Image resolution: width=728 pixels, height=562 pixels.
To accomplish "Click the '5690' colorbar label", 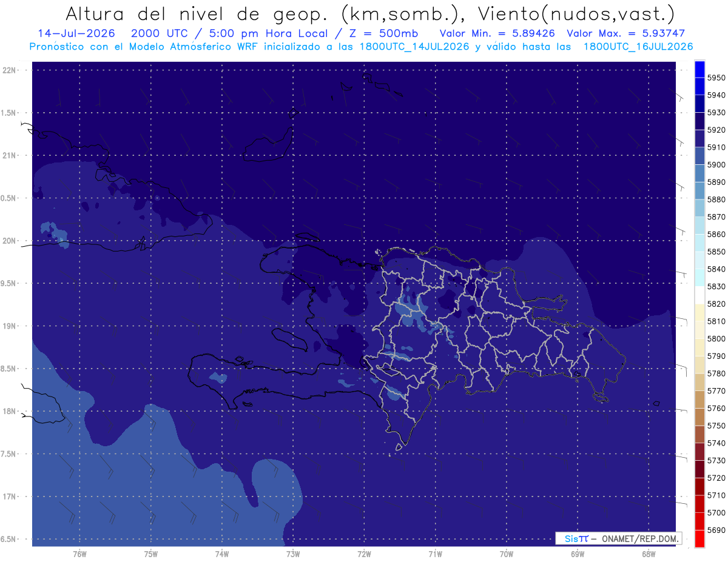I will point(716,530).
